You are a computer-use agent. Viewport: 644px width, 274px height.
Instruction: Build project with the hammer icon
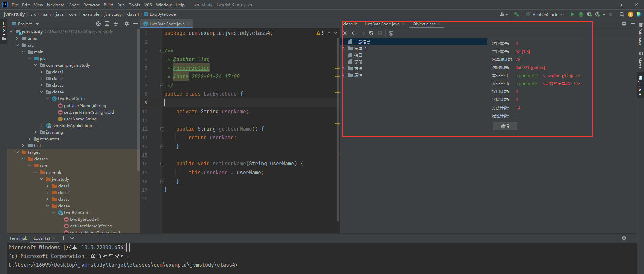[517, 14]
